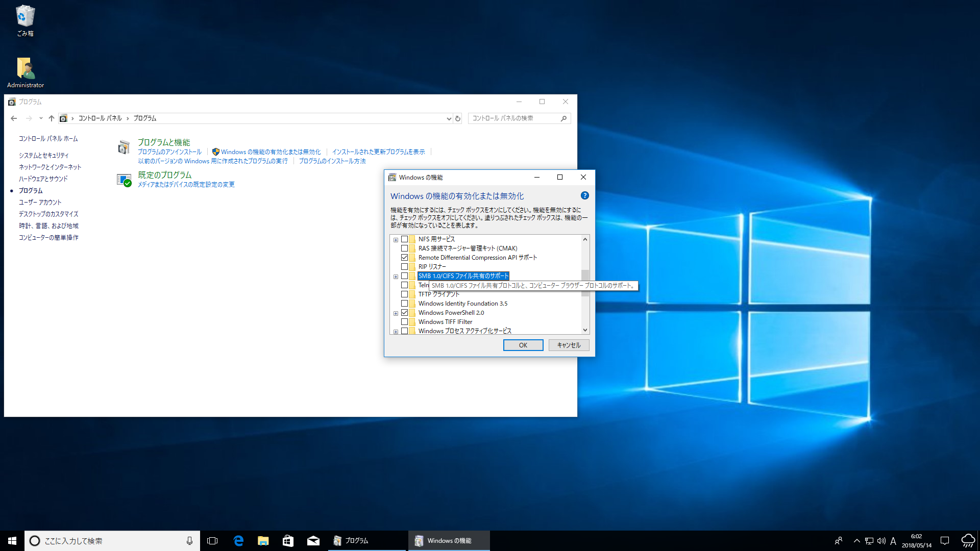Open File Explorer from taskbar

263,541
